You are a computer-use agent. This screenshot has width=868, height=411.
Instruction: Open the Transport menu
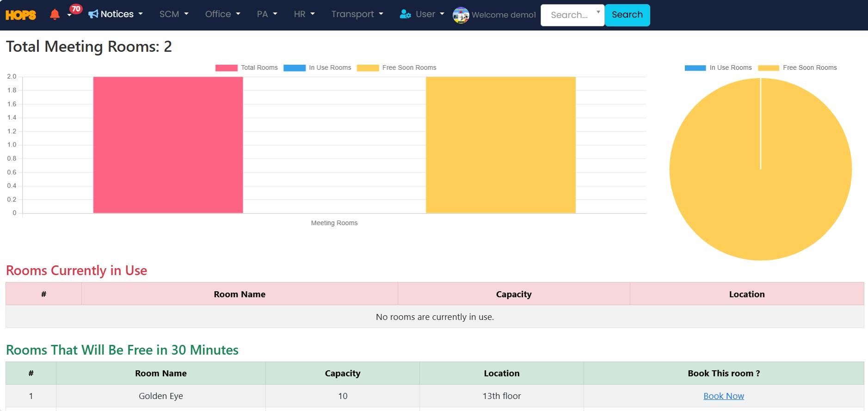tap(357, 14)
